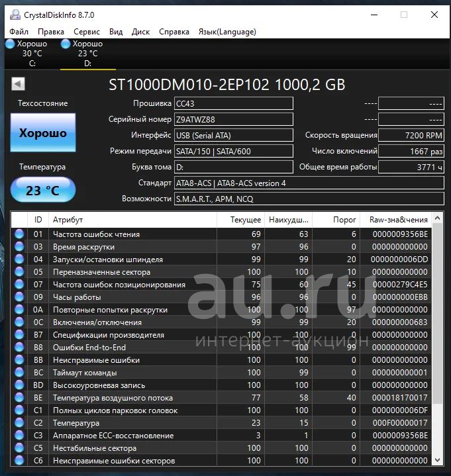Click the blue health orb of disk C:
Screen dimensions: 451x476
[10, 44]
